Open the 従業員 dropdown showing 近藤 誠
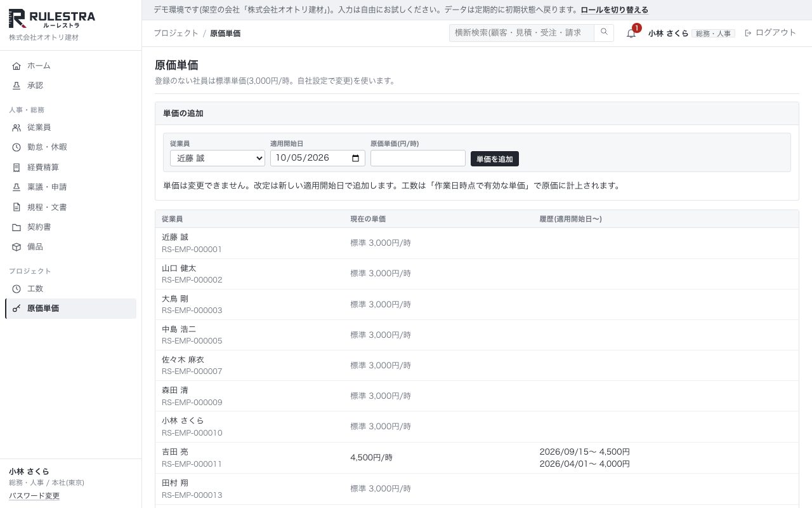Image resolution: width=812 pixels, height=508 pixels. tap(218, 158)
